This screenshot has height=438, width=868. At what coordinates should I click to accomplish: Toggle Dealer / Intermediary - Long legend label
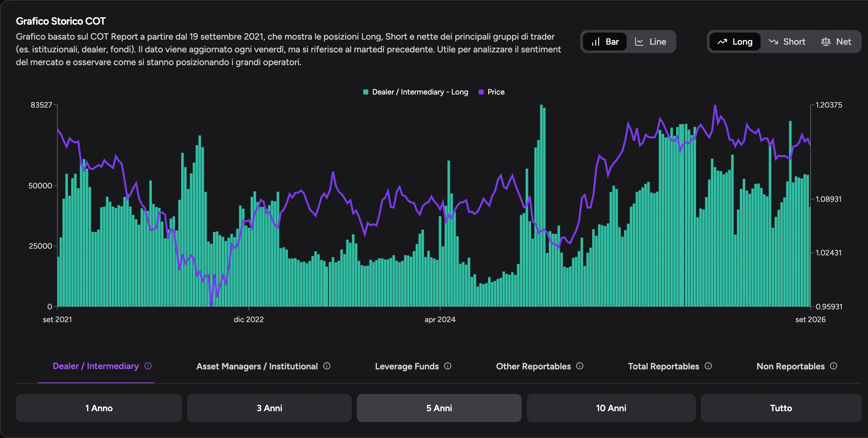420,92
